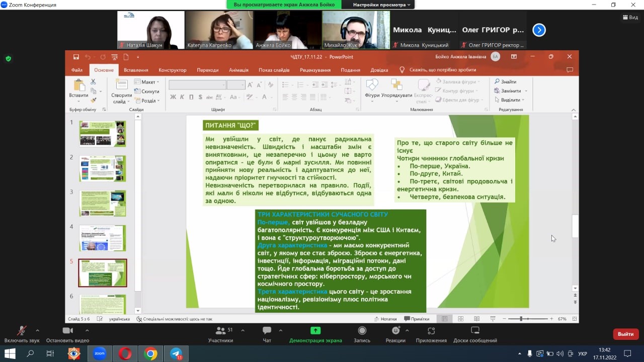The width and height of the screenshot is (644, 362).
Task: Click the red Leave meeting button
Action: (625, 334)
